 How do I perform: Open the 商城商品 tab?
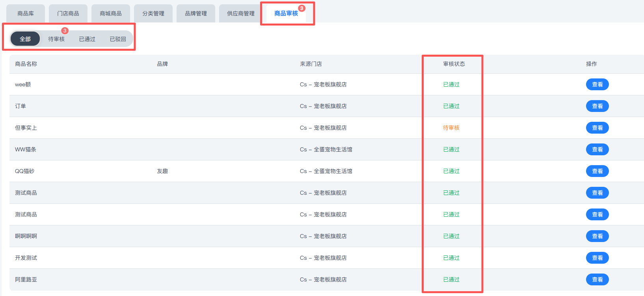click(x=111, y=13)
